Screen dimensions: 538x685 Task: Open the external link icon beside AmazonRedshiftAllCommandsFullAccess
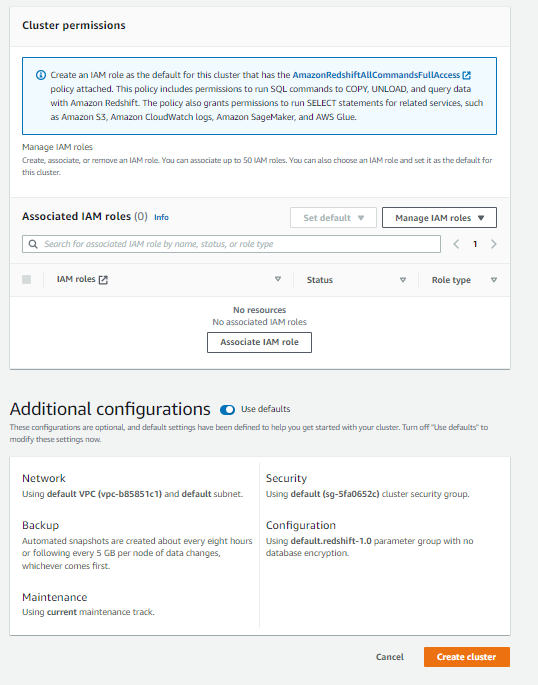[x=467, y=75]
